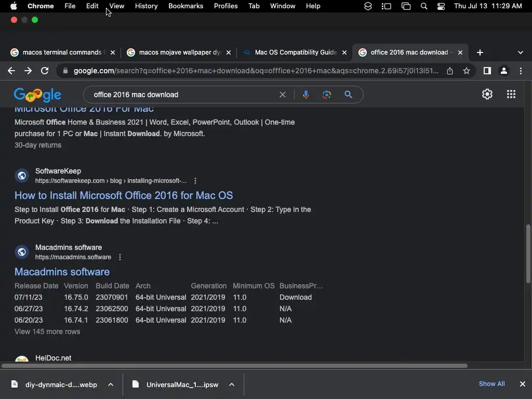This screenshot has height=399, width=532.
Task: Click the address bar URL
Action: (x=256, y=71)
